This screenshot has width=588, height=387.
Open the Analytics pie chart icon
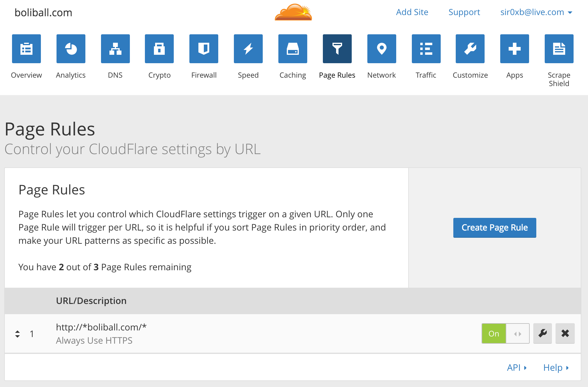click(x=71, y=49)
